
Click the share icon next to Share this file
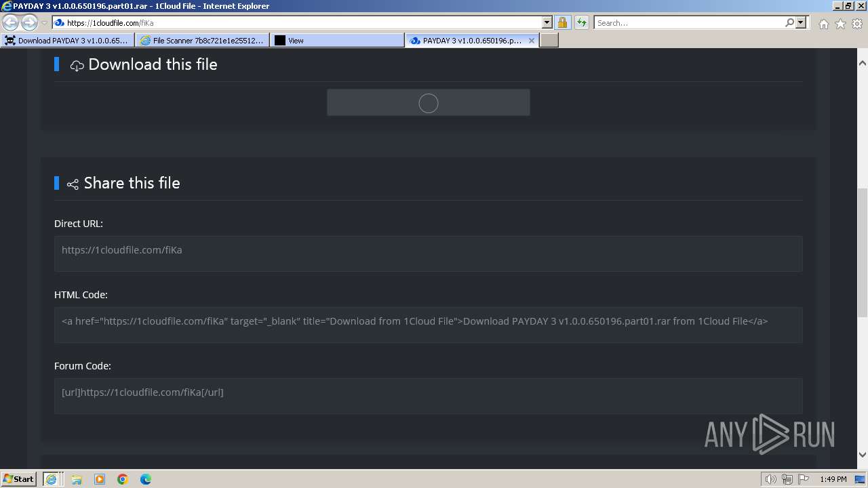click(73, 184)
